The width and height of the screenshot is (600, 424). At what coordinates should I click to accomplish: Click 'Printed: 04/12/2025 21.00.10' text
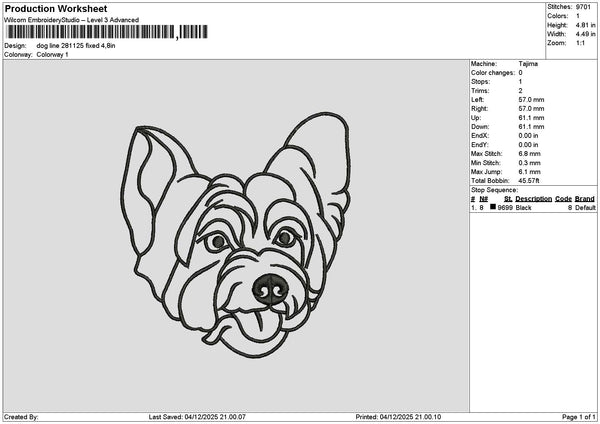coord(398,417)
